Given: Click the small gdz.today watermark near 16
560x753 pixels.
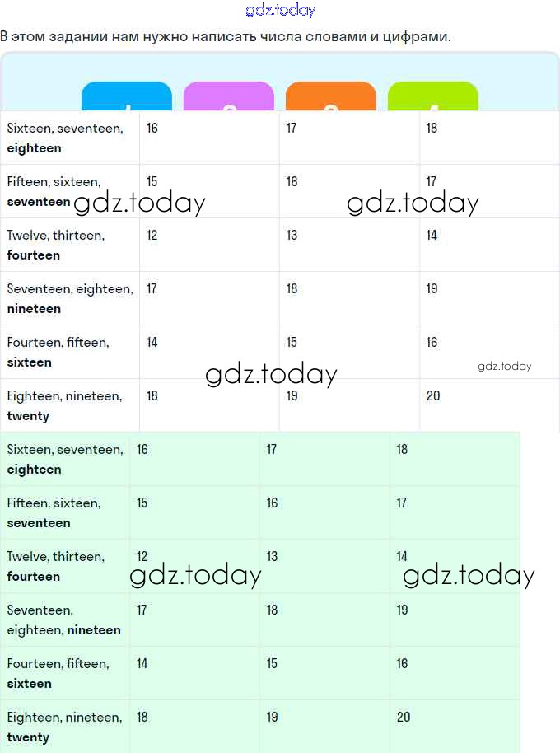Looking at the screenshot, I should tap(504, 366).
